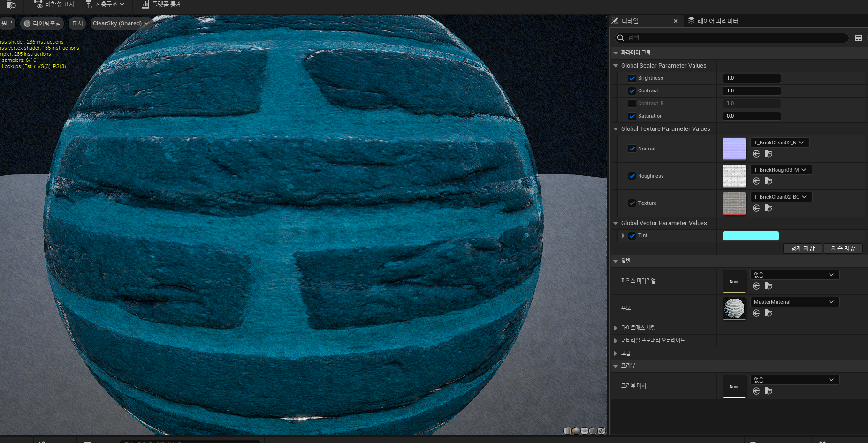Expand 머티리얼 프로퍼티 오버라이드 section
This screenshot has height=443, width=868.
(616, 341)
